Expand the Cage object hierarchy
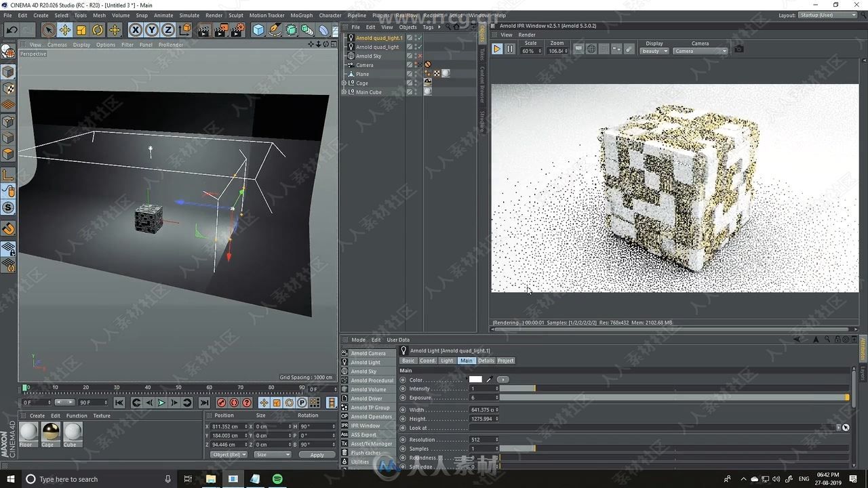The image size is (868, 488). click(x=344, y=83)
